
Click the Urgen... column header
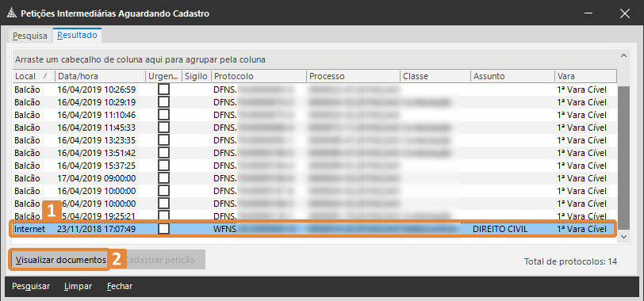[x=164, y=76]
